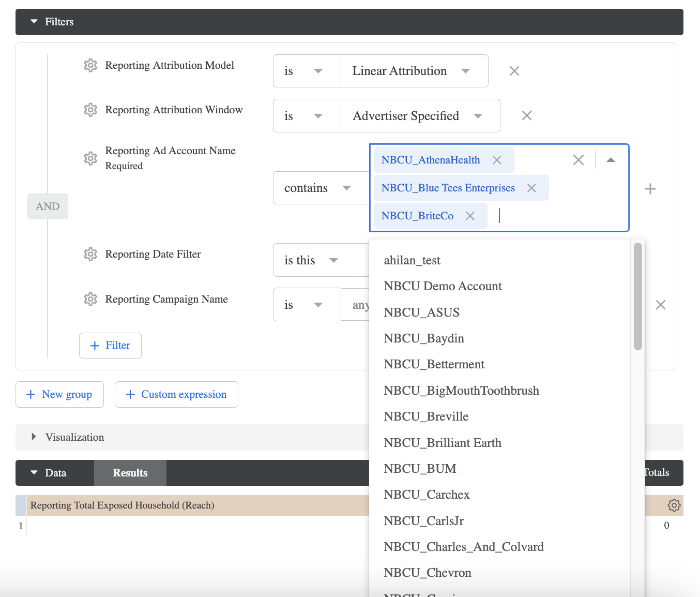Add a new Filter
The image size is (700, 597).
110,346
